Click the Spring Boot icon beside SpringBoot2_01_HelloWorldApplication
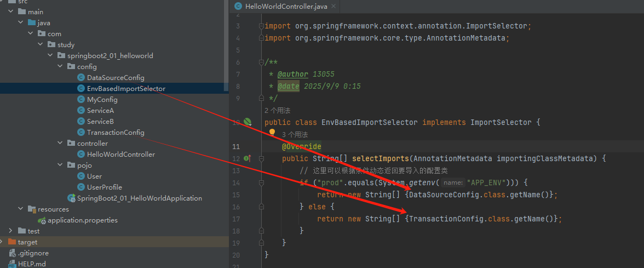The width and height of the screenshot is (644, 268). point(71,198)
